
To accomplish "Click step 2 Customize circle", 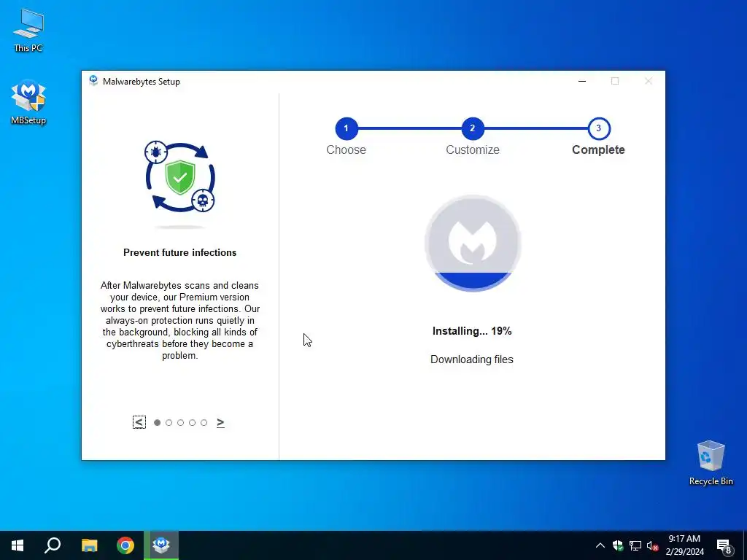I will (473, 128).
